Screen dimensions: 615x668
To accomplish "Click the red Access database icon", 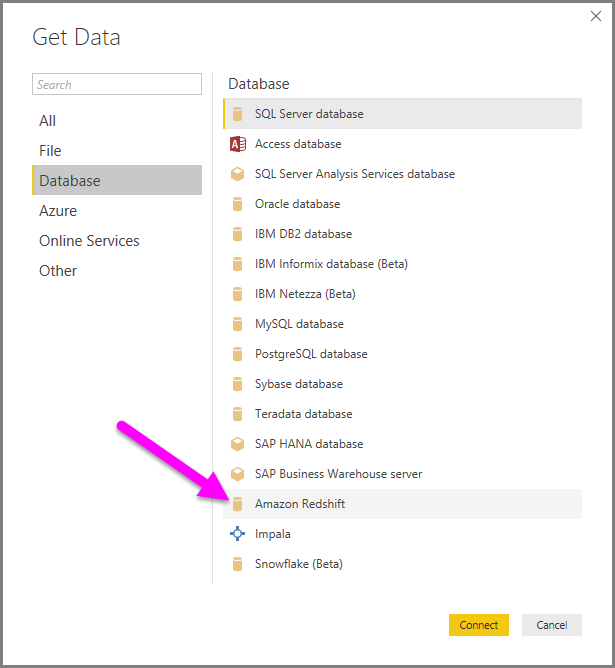I will [238, 144].
